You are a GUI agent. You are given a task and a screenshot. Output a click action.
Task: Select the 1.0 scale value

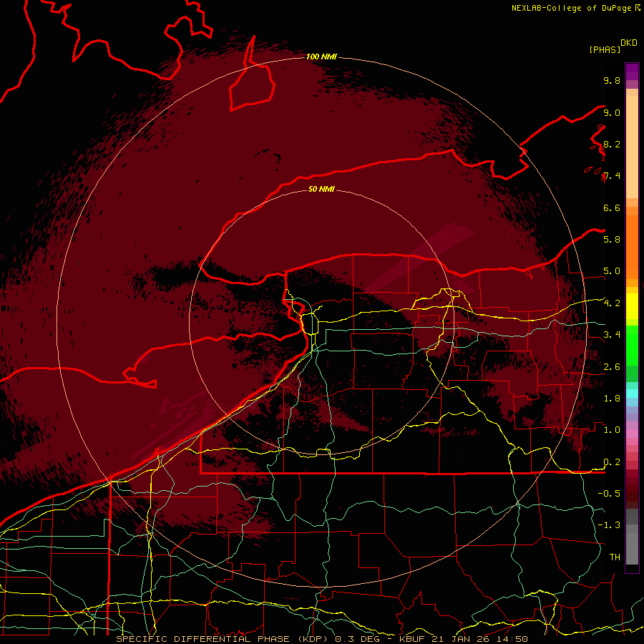[x=612, y=430]
